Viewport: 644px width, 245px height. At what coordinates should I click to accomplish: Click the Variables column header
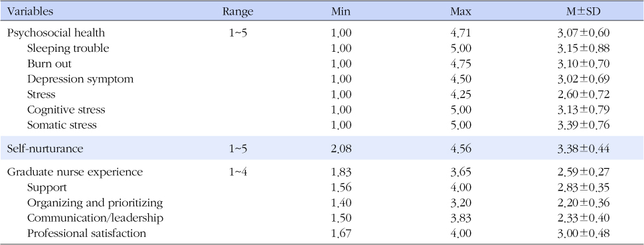(30, 11)
